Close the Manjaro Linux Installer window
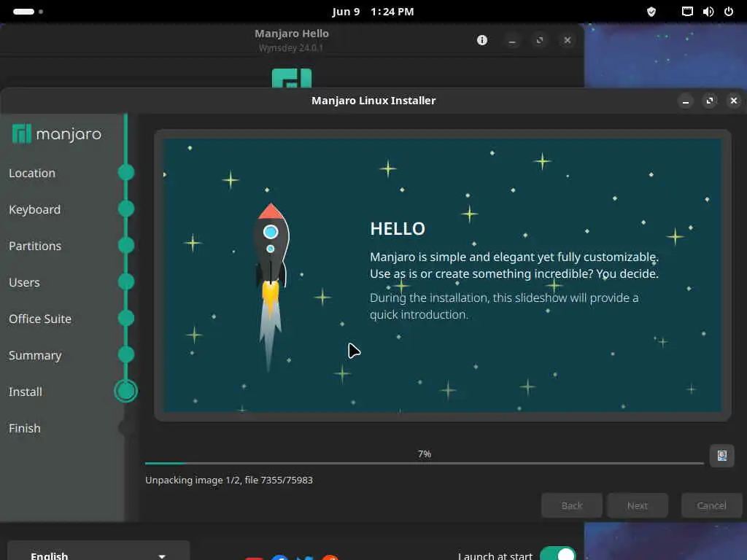 pyautogui.click(x=734, y=101)
